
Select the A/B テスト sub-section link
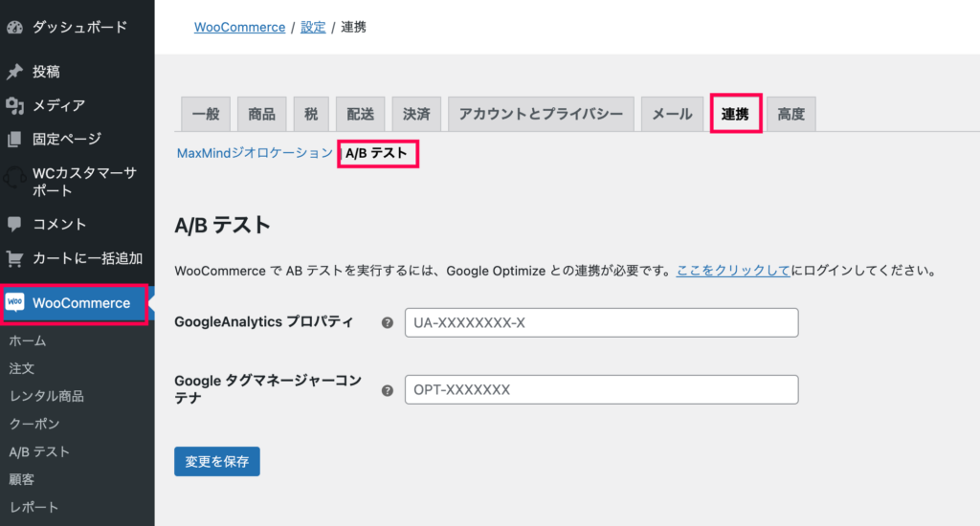pos(377,154)
